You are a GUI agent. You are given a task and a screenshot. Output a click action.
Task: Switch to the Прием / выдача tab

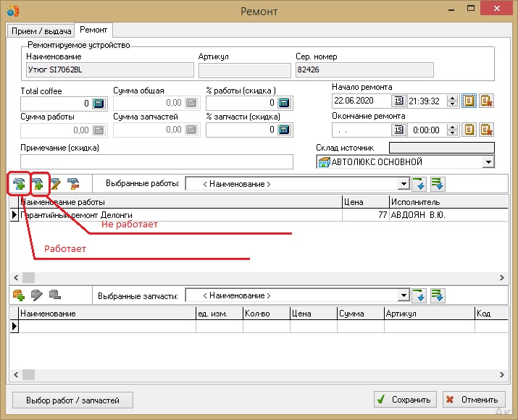click(x=40, y=30)
